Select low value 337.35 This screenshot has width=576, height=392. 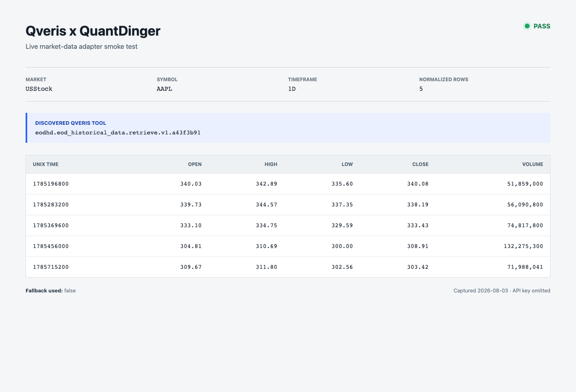tap(342, 205)
